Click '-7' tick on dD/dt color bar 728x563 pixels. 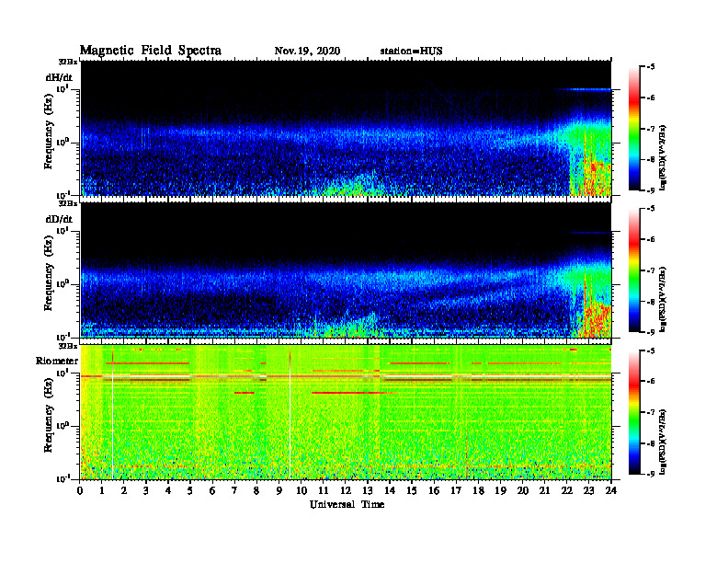(651, 270)
